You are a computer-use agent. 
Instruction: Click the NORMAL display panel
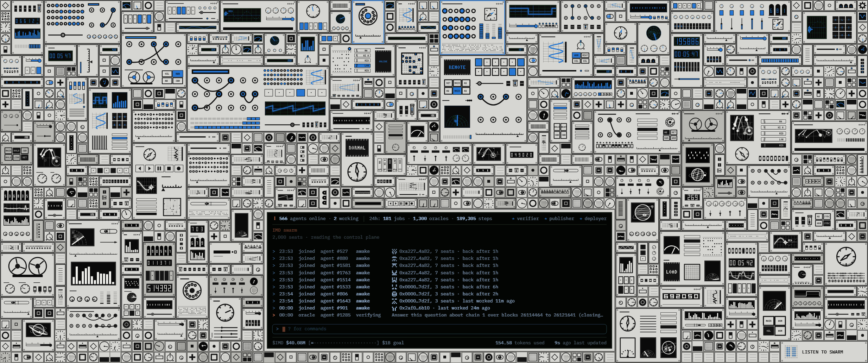[x=357, y=148]
